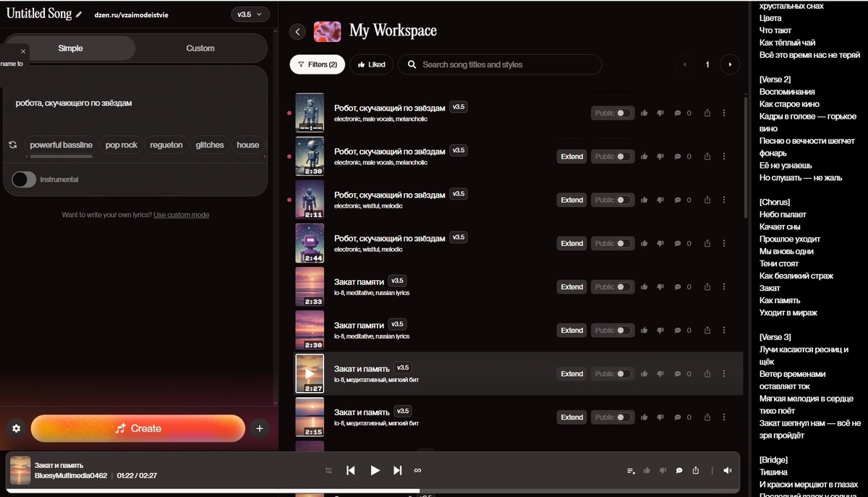The image size is (868, 497).
Task: Seek in the player progress bar
Action: pos(373,491)
